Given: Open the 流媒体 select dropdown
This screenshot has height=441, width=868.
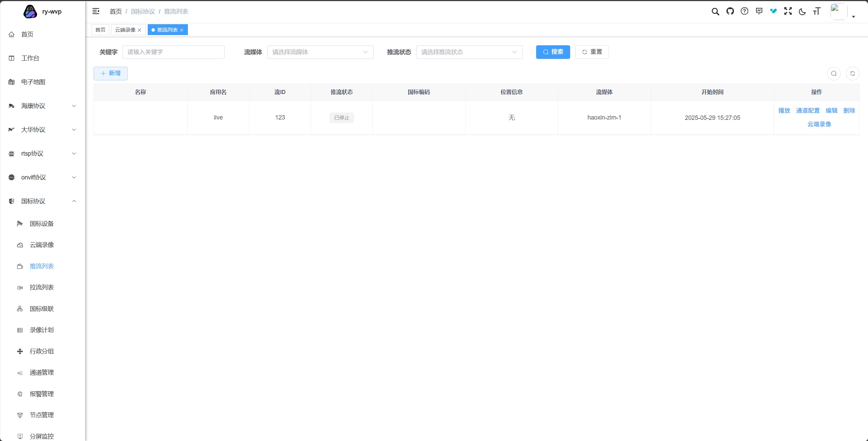Looking at the screenshot, I should tap(320, 52).
